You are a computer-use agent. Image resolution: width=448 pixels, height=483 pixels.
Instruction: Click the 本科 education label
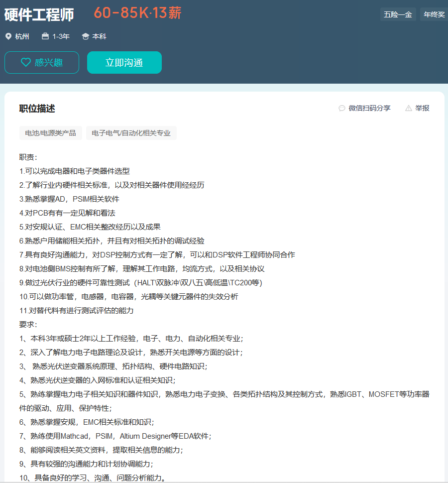coord(99,36)
